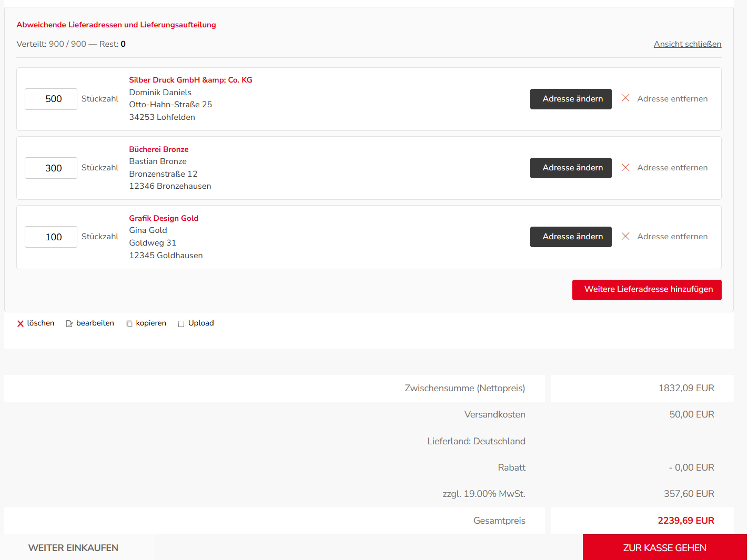This screenshot has width=748, height=560.
Task: Click the red löschen X icon
Action: click(21, 323)
